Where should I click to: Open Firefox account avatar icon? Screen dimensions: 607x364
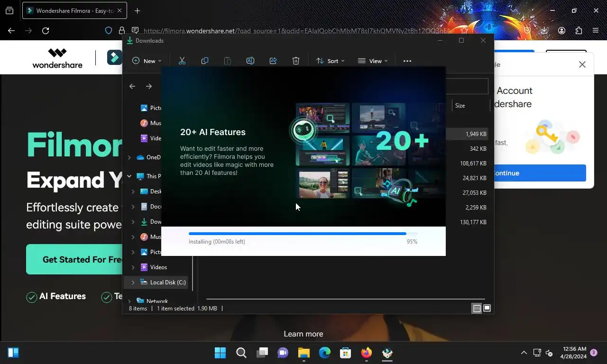(561, 31)
